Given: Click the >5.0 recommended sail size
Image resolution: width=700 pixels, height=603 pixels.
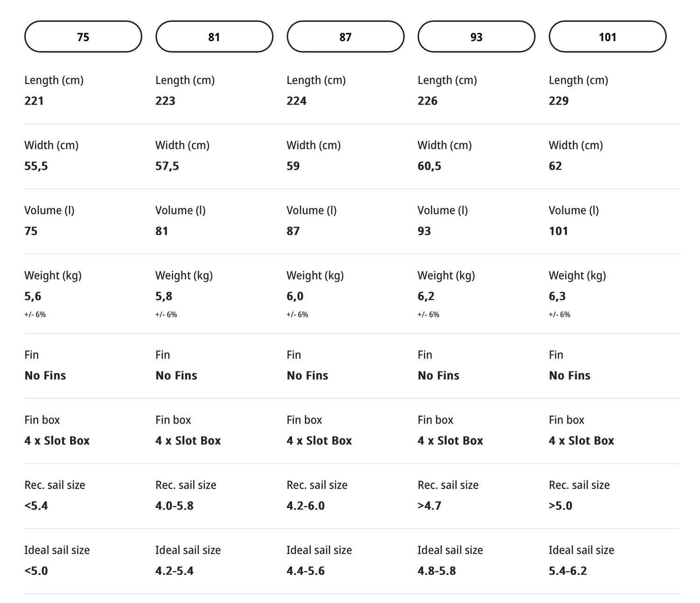Looking at the screenshot, I should click(x=560, y=506).
